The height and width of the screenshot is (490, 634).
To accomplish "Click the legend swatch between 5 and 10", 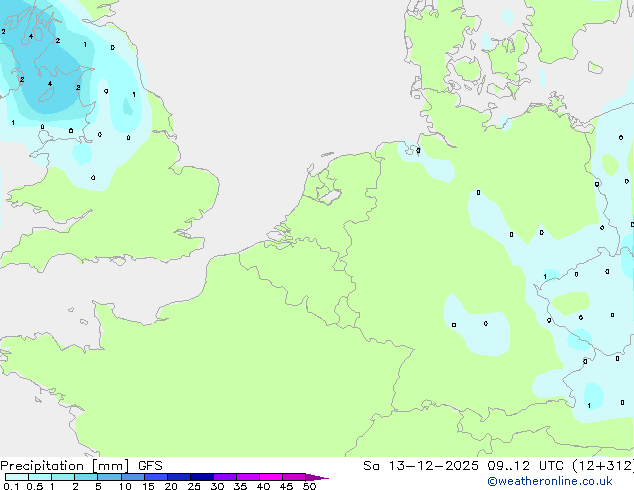I will point(109,477).
